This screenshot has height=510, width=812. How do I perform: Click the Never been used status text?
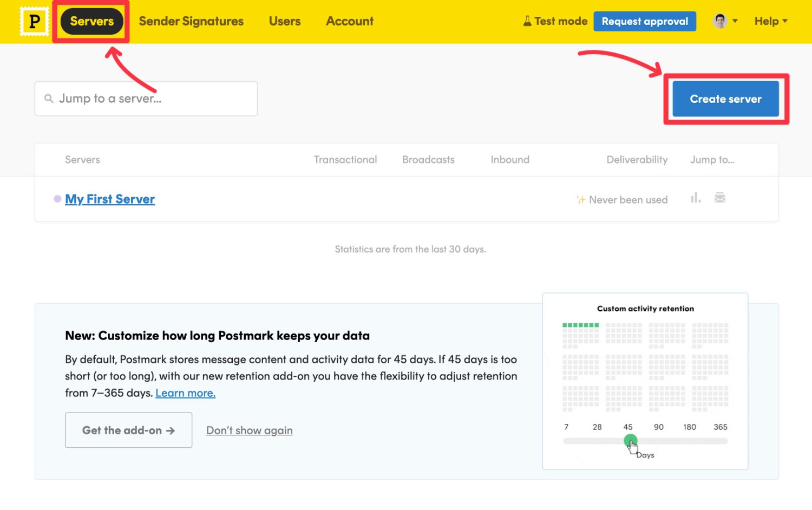pos(628,200)
